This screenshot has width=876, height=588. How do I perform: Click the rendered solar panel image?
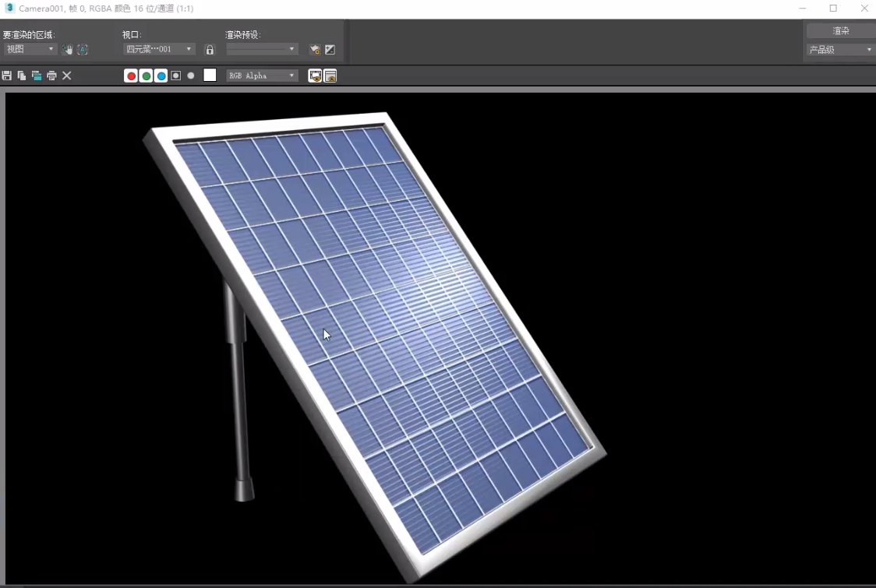click(x=374, y=347)
